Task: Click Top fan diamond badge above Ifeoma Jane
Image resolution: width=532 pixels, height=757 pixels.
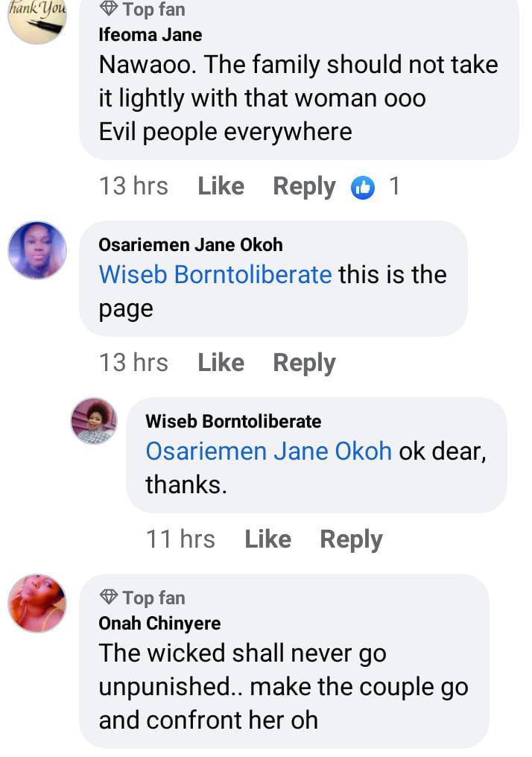Action: click(x=109, y=10)
